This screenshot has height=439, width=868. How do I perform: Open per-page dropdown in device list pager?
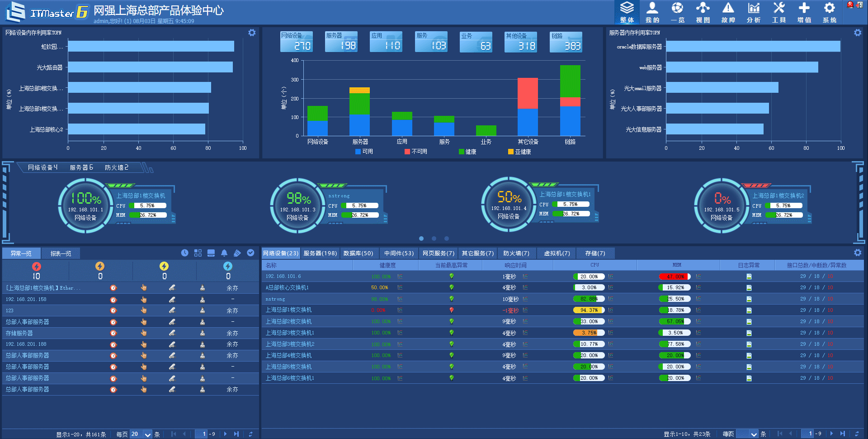click(753, 434)
